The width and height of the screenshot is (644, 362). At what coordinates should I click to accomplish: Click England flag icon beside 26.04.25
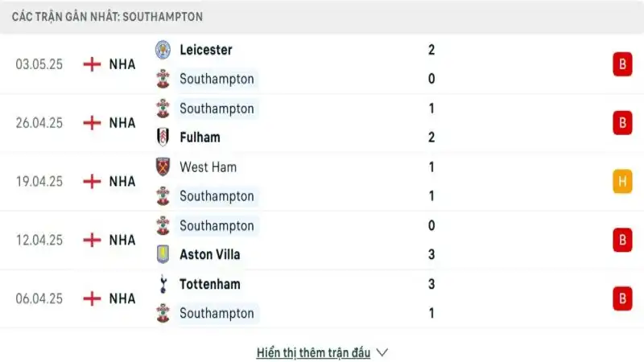[x=93, y=123]
